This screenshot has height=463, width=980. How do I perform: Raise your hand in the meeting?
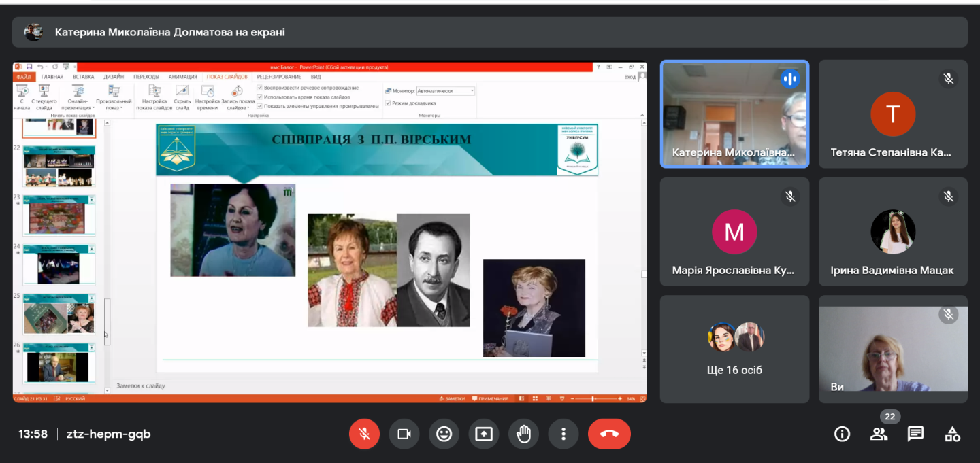click(523, 434)
